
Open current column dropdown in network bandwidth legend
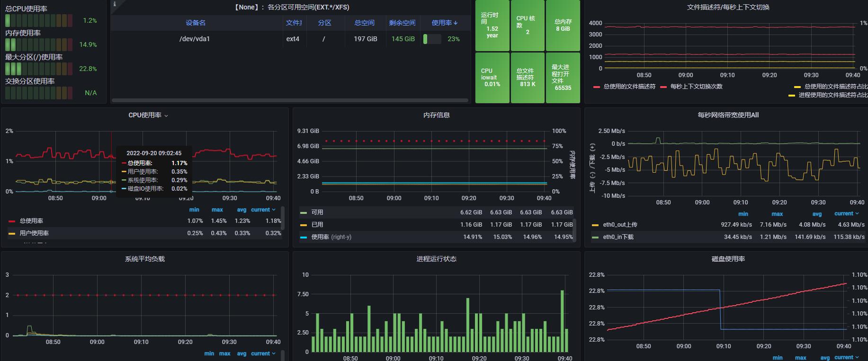[x=847, y=213]
